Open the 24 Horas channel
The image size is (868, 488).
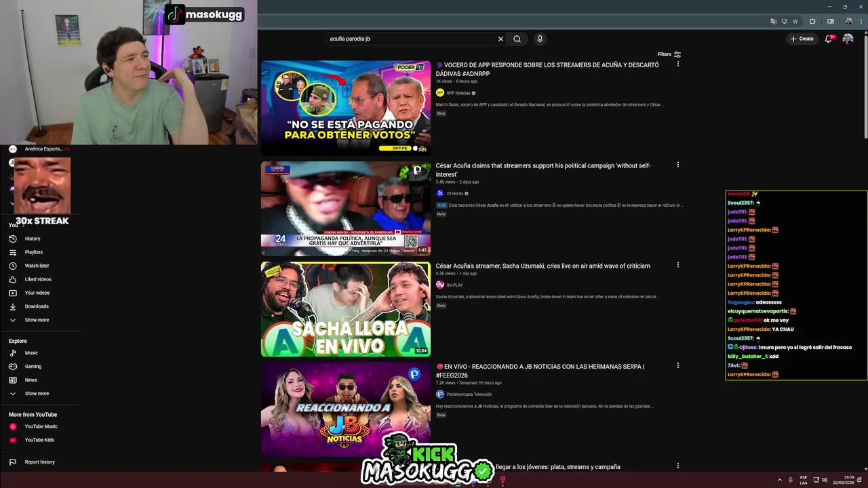coord(454,193)
